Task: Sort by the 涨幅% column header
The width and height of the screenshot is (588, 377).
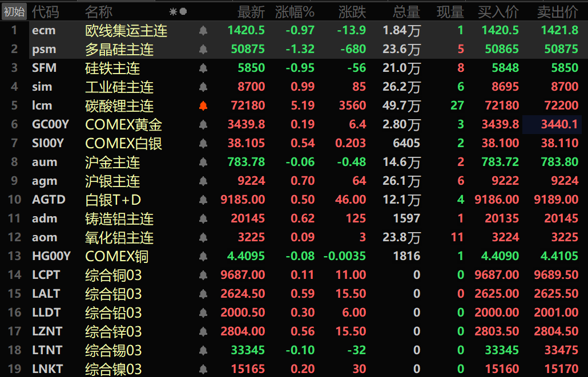Action: tap(295, 12)
